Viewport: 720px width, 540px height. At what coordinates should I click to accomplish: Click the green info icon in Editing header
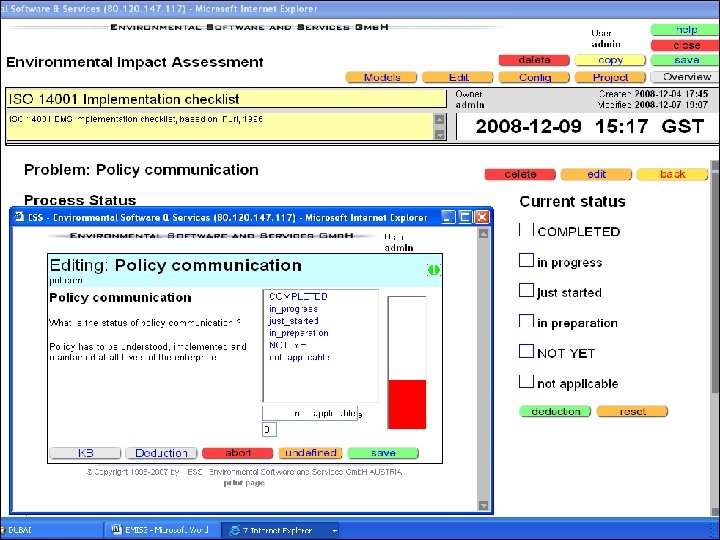pos(433,270)
